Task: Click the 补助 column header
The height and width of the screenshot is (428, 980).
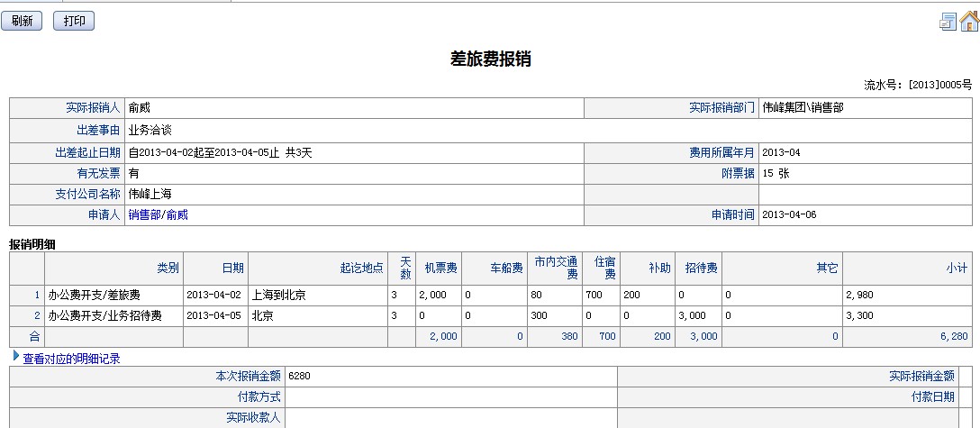Action: tap(660, 268)
